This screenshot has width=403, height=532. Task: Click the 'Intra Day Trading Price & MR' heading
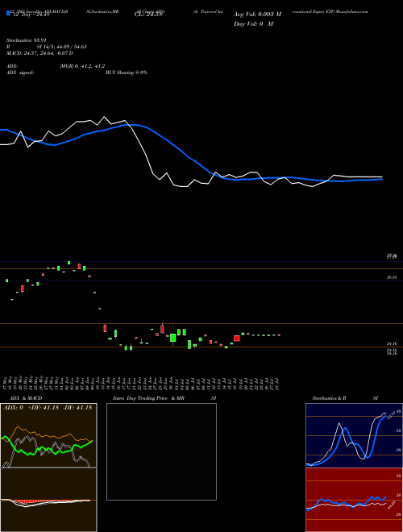pyautogui.click(x=149, y=398)
